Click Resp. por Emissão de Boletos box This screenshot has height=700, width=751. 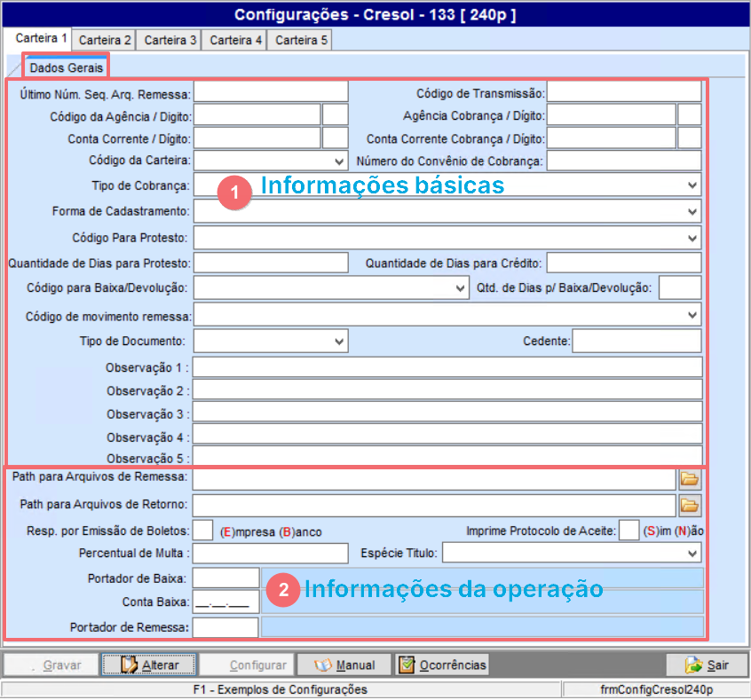coord(202,531)
